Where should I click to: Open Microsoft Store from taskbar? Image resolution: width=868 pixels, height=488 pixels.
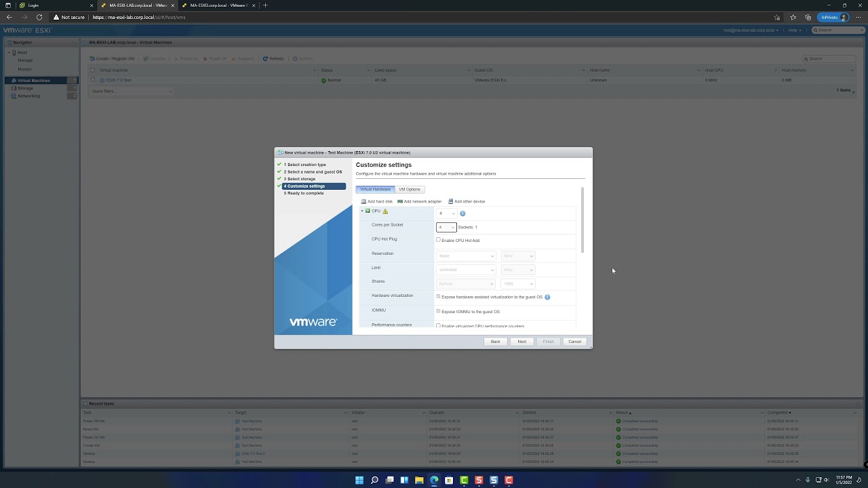tap(449, 480)
